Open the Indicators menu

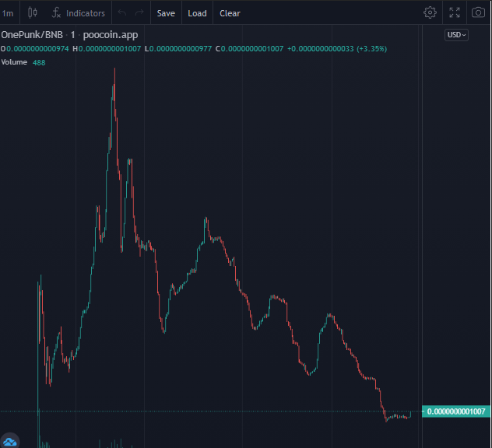[79, 13]
